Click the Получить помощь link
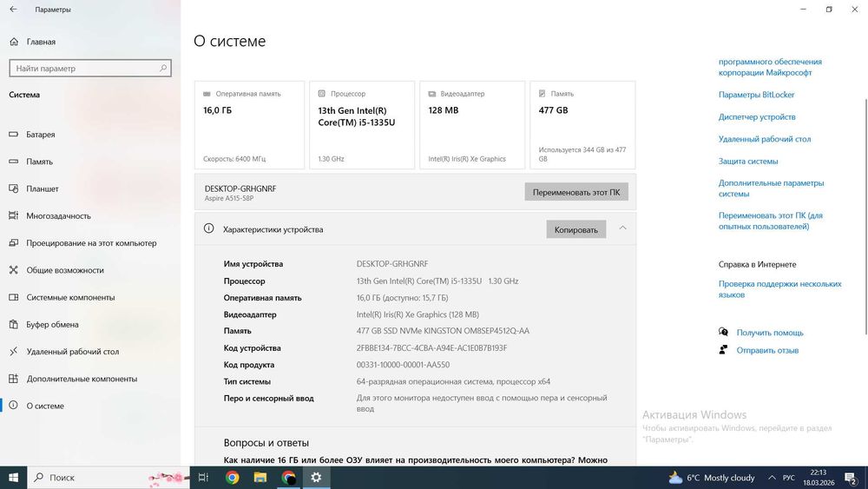Image resolution: width=868 pixels, height=489 pixels. [769, 333]
